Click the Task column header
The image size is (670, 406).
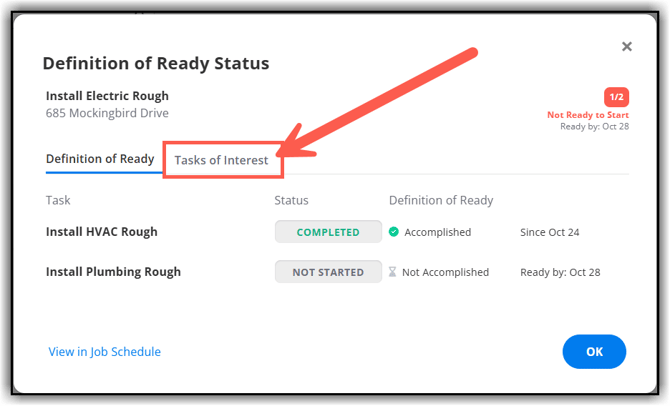click(58, 200)
